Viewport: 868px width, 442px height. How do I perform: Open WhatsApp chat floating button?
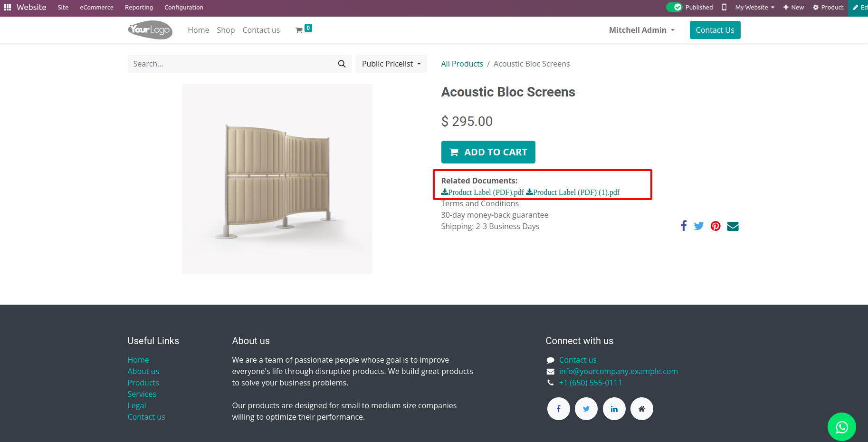(841, 427)
